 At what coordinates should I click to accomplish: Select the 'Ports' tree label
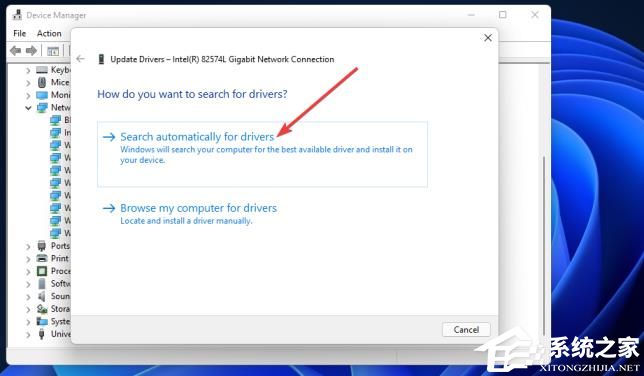tap(60, 246)
